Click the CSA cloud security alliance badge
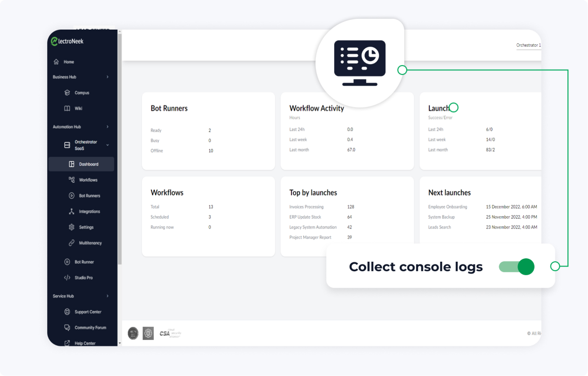This screenshot has width=588, height=376. pos(170,333)
